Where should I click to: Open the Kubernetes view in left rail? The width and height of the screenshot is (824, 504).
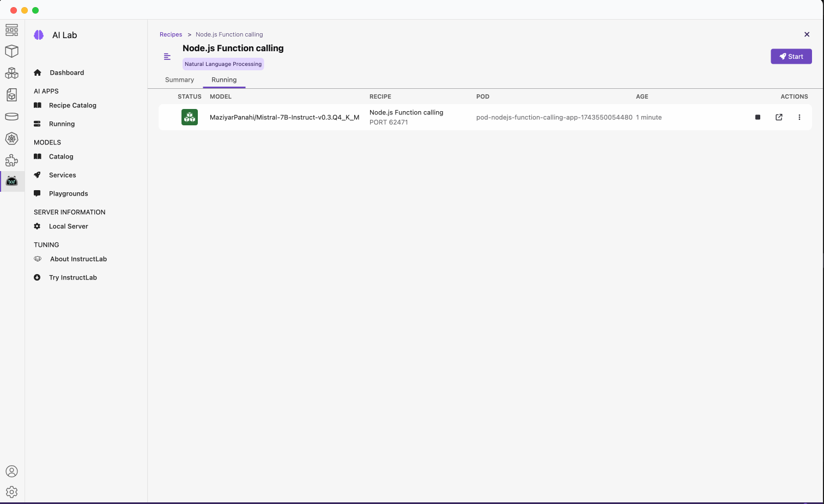(x=12, y=138)
